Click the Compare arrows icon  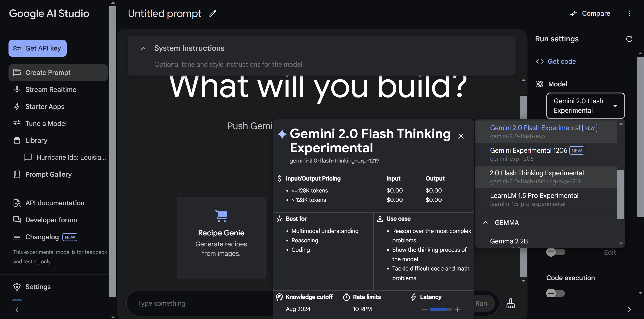[573, 13]
